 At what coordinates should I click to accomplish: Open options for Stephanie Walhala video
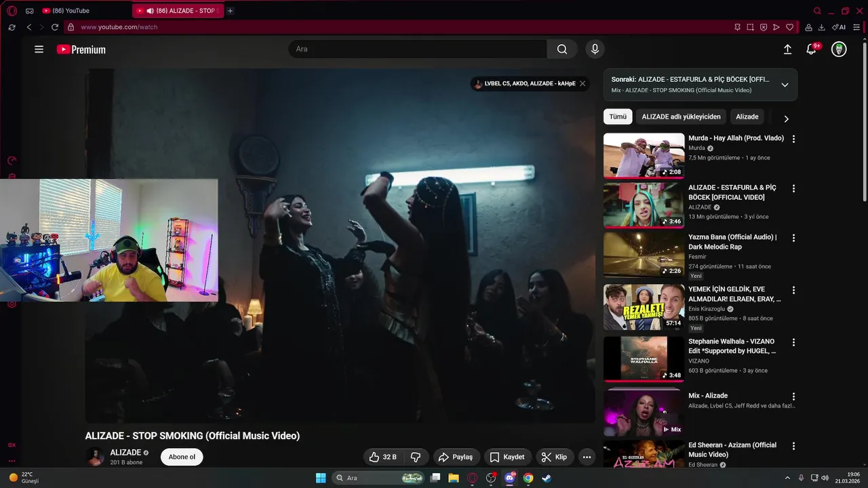coord(793,342)
